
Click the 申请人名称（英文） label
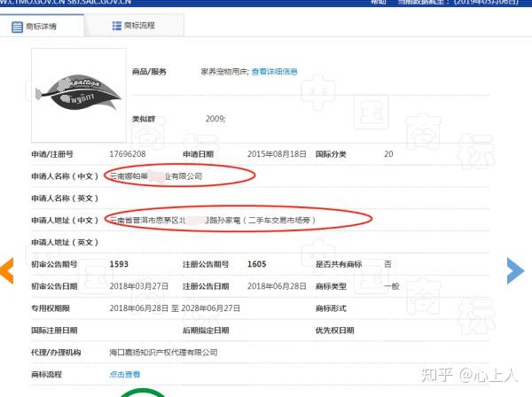65,198
